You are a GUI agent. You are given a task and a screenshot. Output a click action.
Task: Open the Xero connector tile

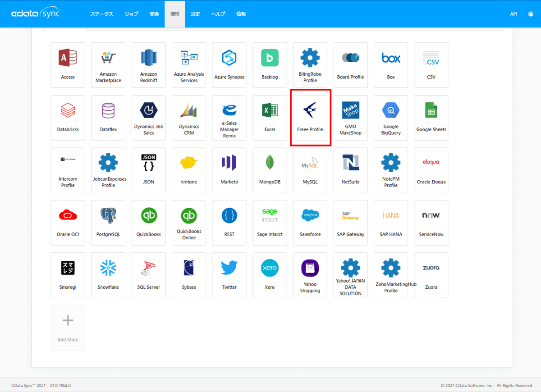[270, 275]
